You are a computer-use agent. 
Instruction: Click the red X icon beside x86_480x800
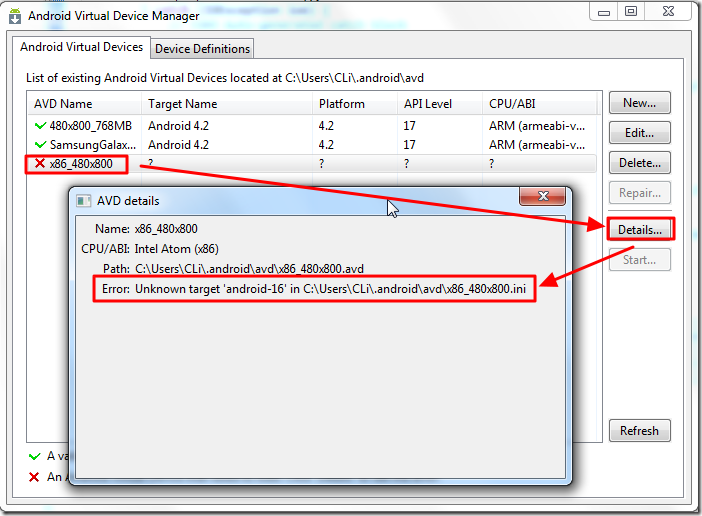tap(40, 163)
